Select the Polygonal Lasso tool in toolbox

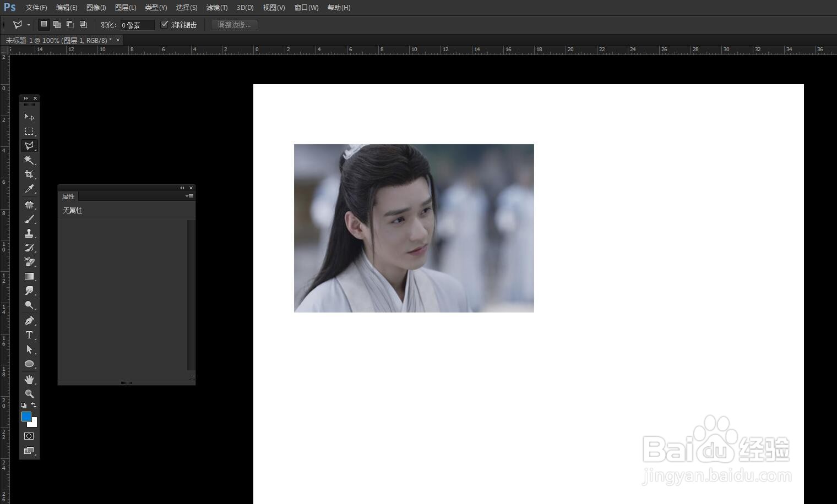(x=29, y=146)
